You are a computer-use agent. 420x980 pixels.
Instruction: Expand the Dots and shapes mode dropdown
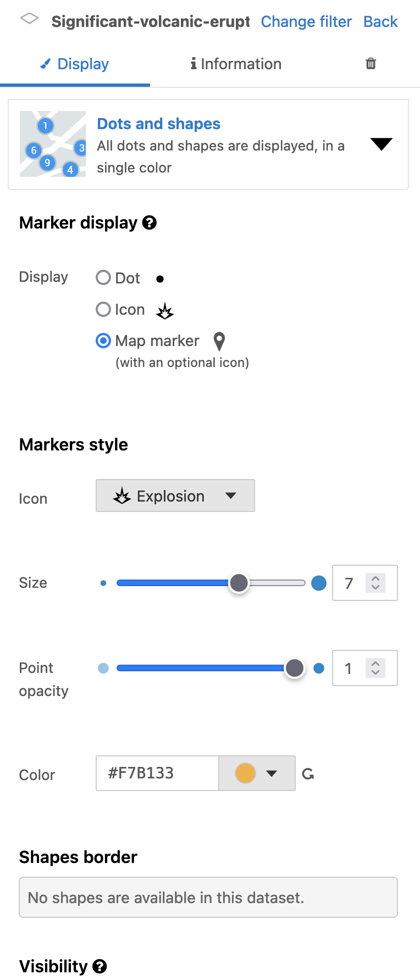381,144
